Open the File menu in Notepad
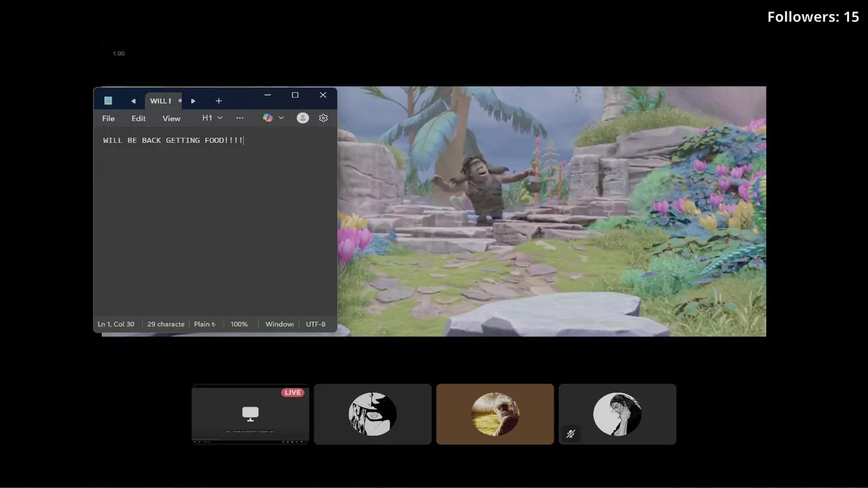868x488 pixels. click(x=108, y=118)
